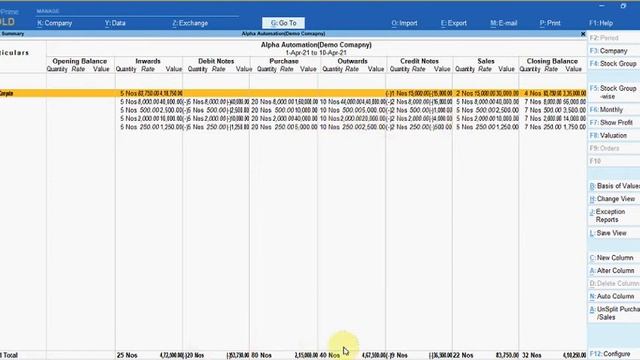Viewport: 640px width, 360px height.
Task: Click F6: Monthly button
Action: [x=613, y=110]
